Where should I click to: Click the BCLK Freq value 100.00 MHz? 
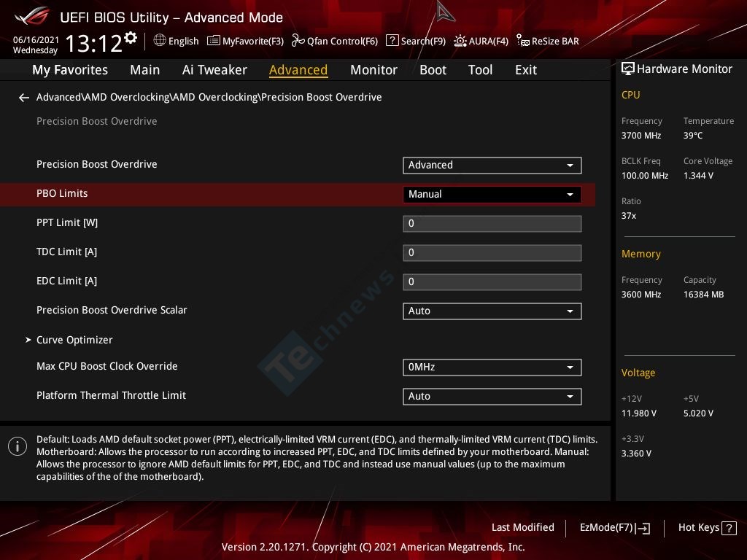[x=645, y=176]
